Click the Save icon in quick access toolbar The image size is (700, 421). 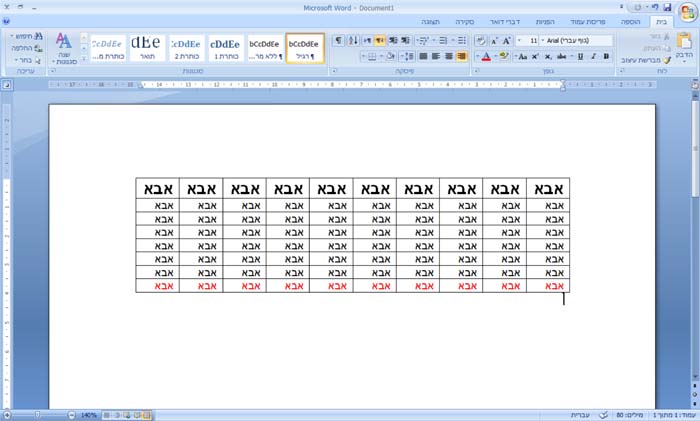[x=667, y=7]
